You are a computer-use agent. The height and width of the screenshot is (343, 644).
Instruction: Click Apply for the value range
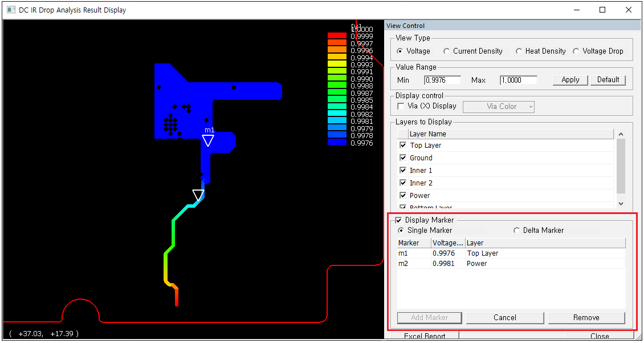tap(570, 80)
